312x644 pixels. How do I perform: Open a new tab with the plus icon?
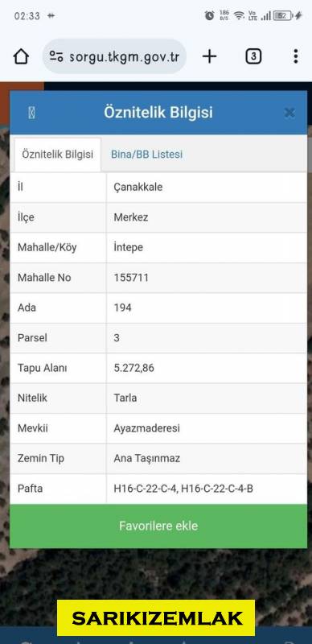coord(209,56)
